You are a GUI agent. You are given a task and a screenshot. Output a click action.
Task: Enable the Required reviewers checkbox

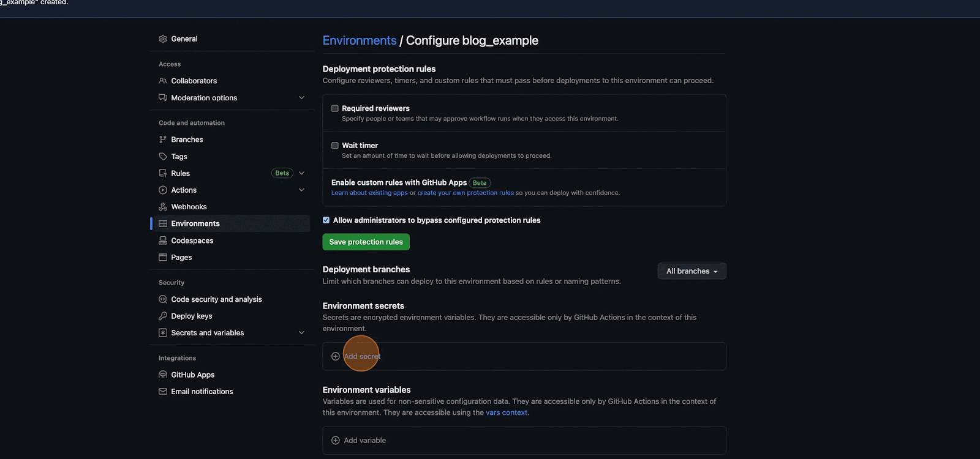pyautogui.click(x=335, y=108)
